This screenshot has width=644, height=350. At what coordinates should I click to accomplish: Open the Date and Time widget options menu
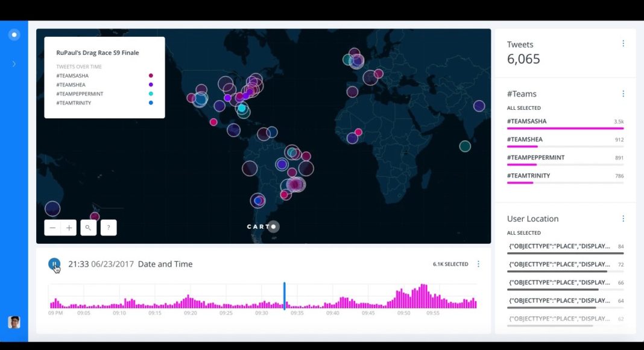point(478,264)
